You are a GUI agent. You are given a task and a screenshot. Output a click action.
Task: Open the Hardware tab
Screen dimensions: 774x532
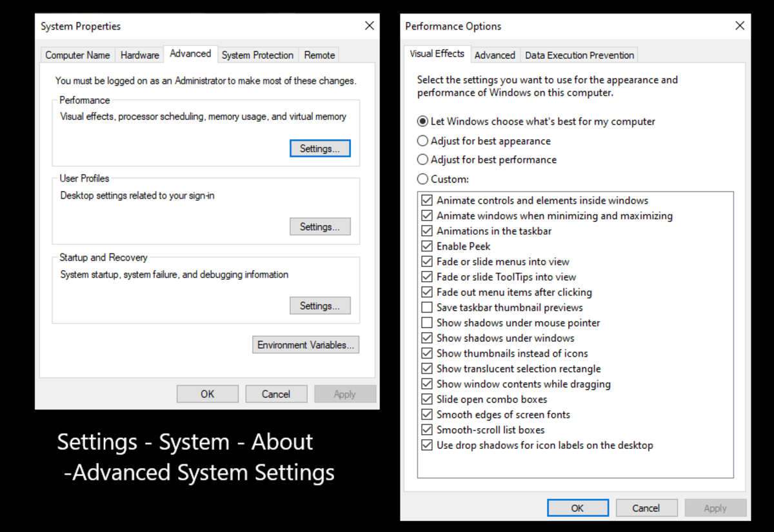click(139, 55)
